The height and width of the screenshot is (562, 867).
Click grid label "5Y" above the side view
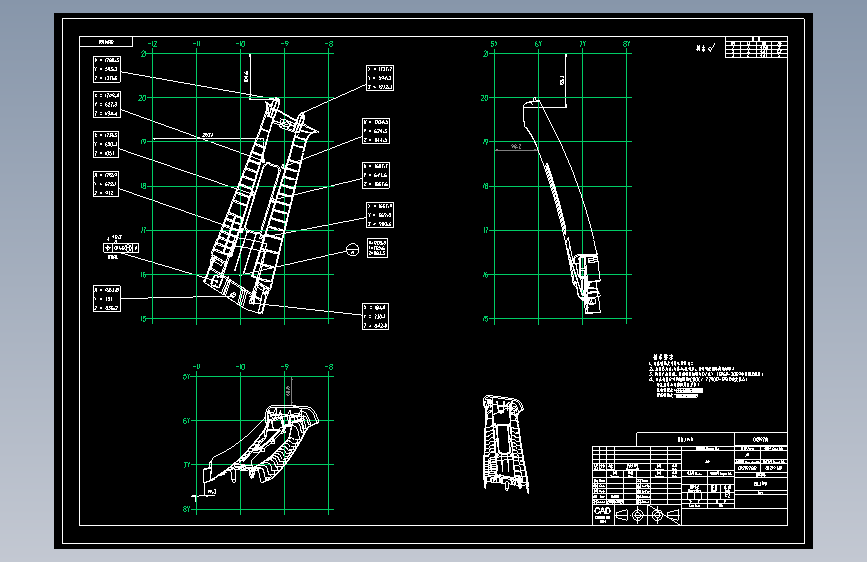494,44
